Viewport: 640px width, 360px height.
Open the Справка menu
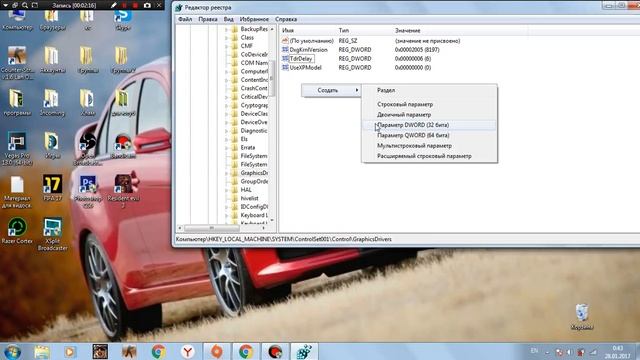coord(286,19)
